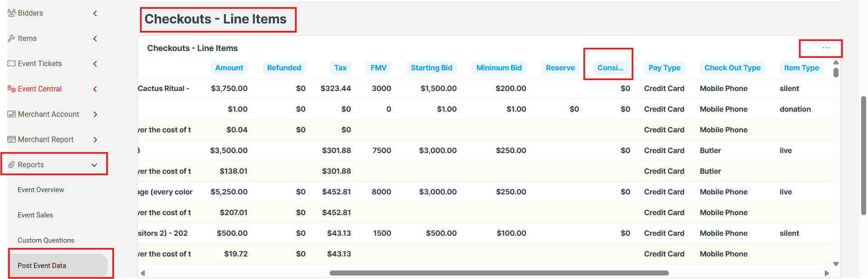The image size is (868, 279).
Task: Expand the Merchant Account chevron
Action: pos(95,114)
